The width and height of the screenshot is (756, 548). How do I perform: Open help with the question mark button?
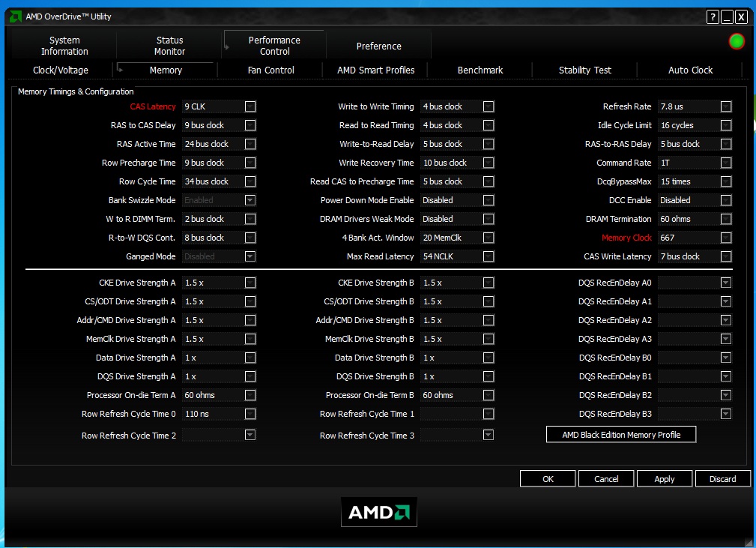coord(713,17)
